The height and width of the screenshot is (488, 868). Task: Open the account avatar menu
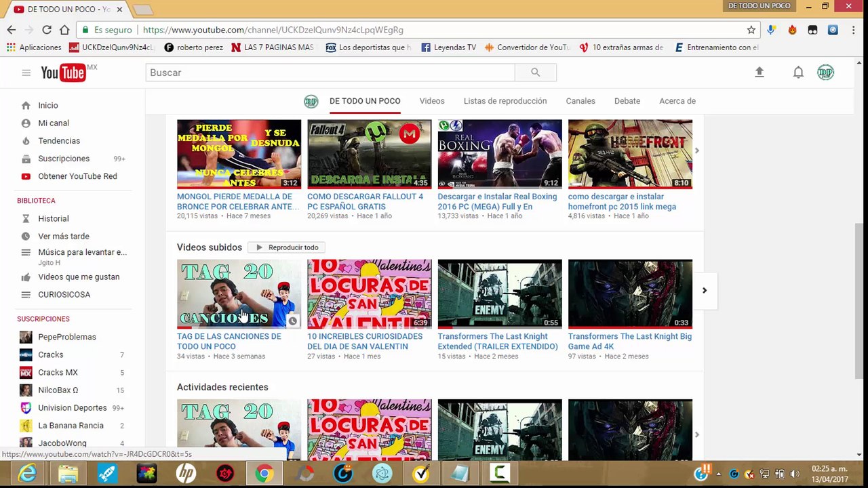[x=825, y=73]
